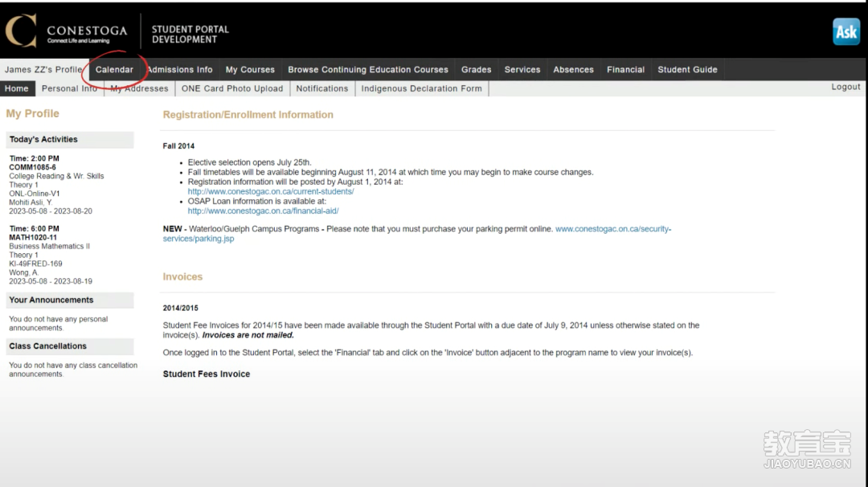
Task: Click instructor name Mohiti Asli, Y.
Action: (31, 203)
